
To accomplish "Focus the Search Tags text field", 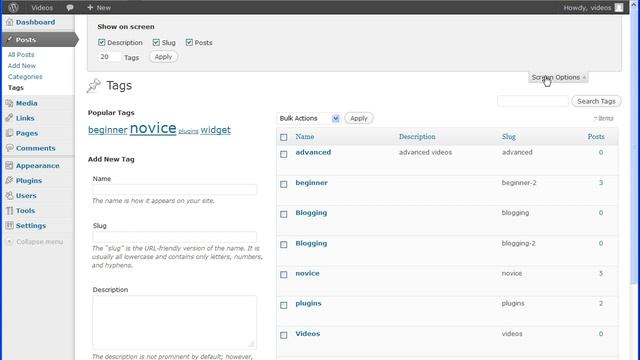I will pyautogui.click(x=533, y=101).
